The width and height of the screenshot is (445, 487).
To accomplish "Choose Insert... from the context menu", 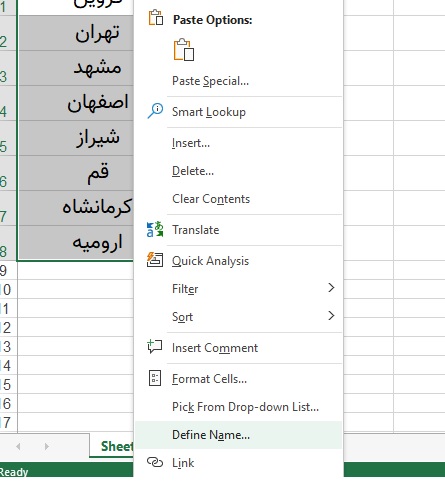I will click(238, 143).
